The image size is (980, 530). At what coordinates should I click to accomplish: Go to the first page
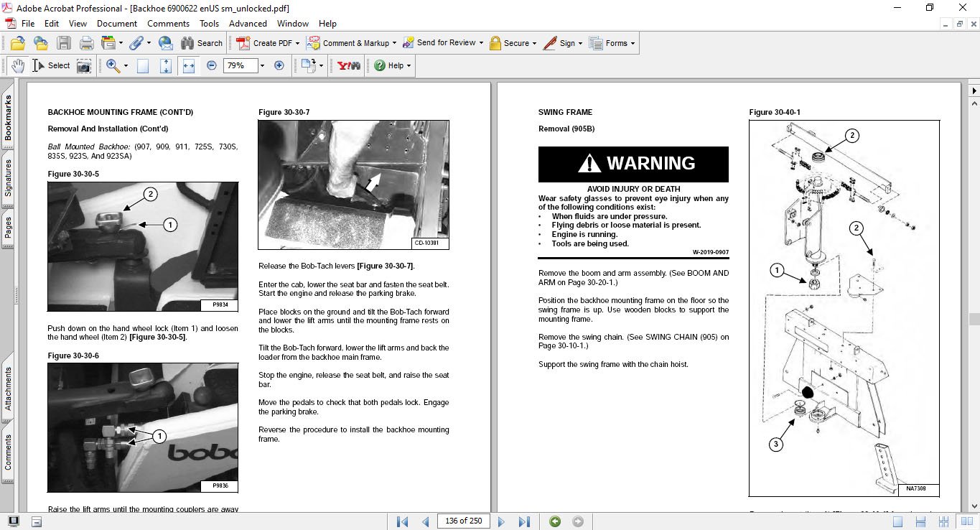[x=403, y=521]
